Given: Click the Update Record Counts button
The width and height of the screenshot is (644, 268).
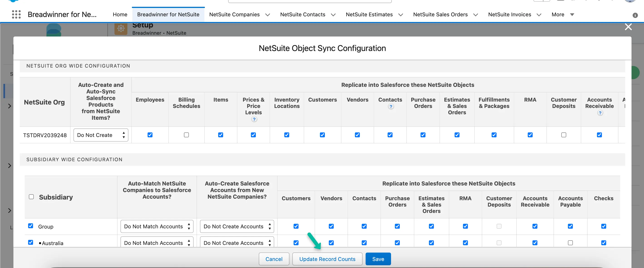Looking at the screenshot, I should [x=327, y=259].
